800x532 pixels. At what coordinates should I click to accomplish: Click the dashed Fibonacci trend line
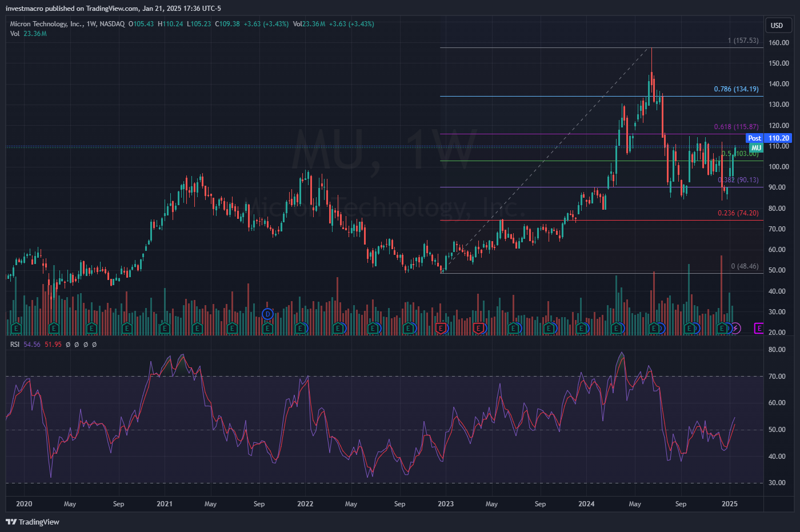[x=546, y=161]
